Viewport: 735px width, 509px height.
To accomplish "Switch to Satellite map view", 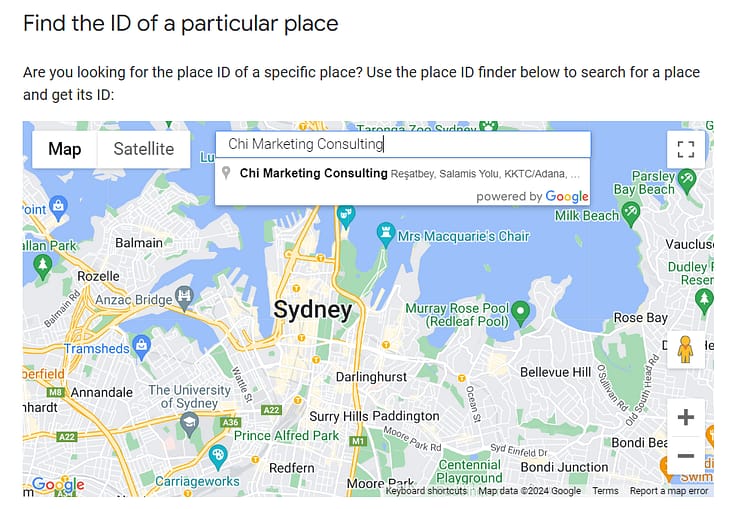I will point(143,149).
